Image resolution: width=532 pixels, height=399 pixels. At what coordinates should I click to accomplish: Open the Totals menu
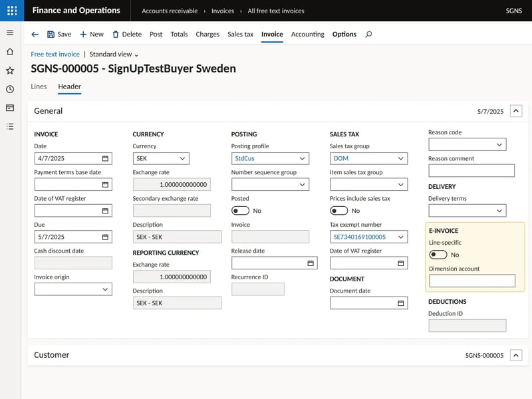(179, 35)
